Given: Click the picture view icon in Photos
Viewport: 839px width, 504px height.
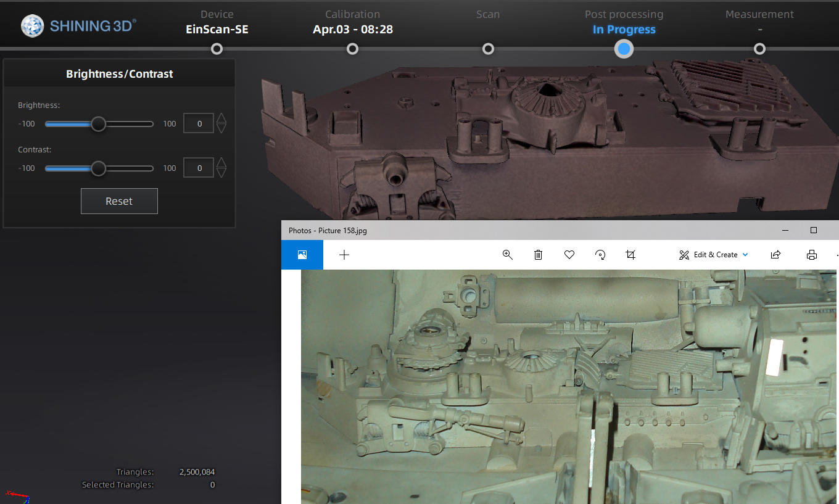Looking at the screenshot, I should [x=302, y=255].
